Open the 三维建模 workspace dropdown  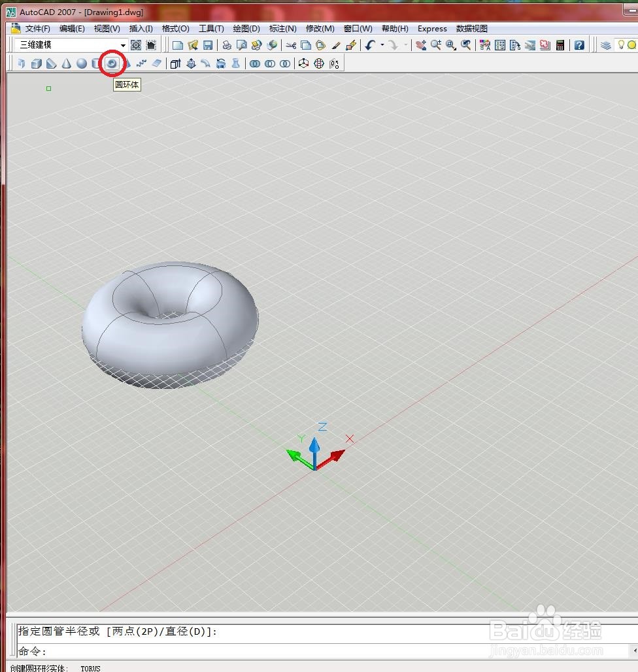pyautogui.click(x=122, y=45)
